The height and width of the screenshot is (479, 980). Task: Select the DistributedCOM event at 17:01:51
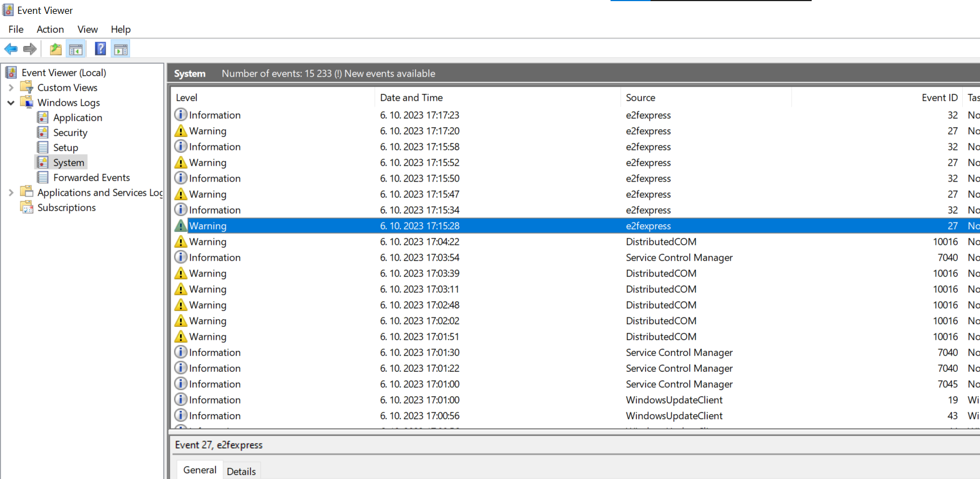tap(575, 336)
